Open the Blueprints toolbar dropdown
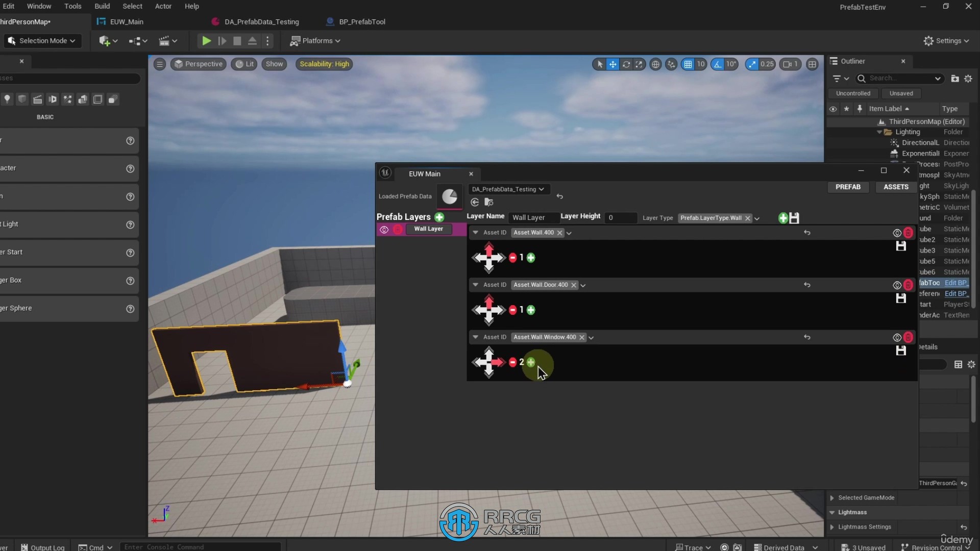 click(x=138, y=41)
